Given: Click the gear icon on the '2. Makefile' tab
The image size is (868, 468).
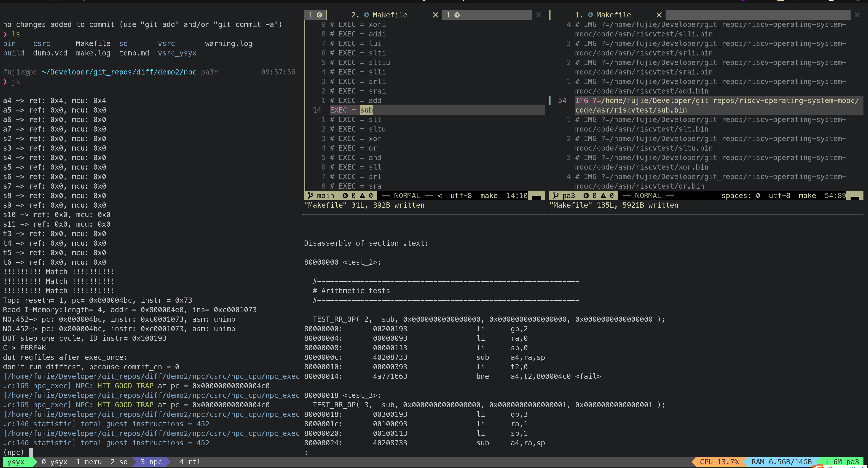Looking at the screenshot, I should coord(367,15).
